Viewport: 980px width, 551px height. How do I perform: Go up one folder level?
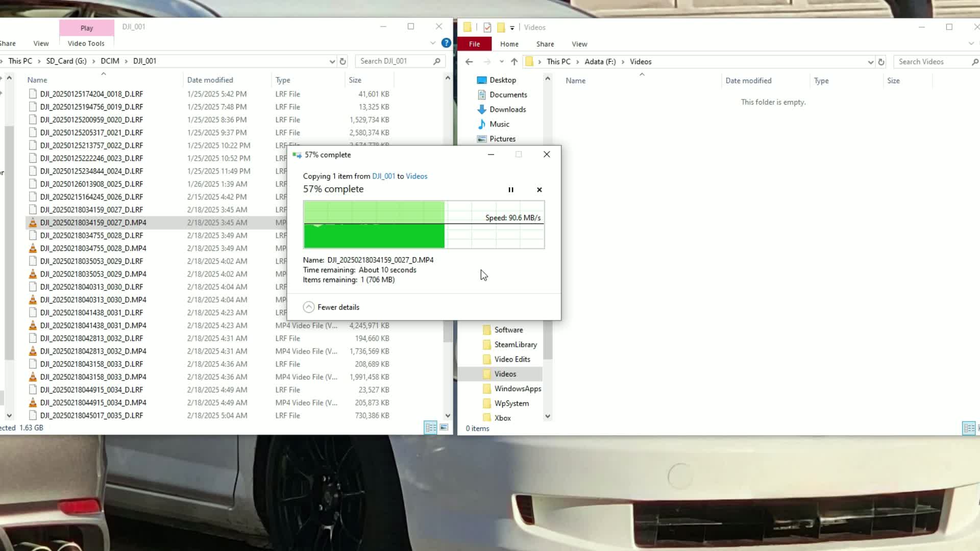point(514,62)
